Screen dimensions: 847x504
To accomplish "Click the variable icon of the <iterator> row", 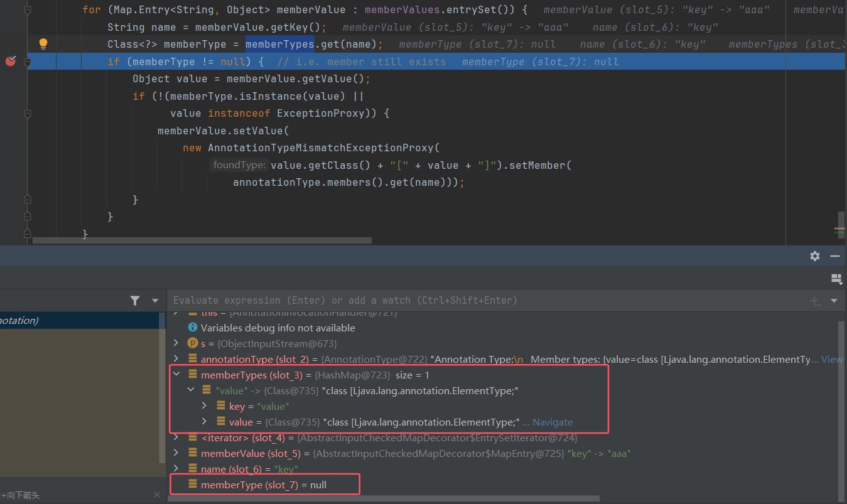I will (x=193, y=437).
